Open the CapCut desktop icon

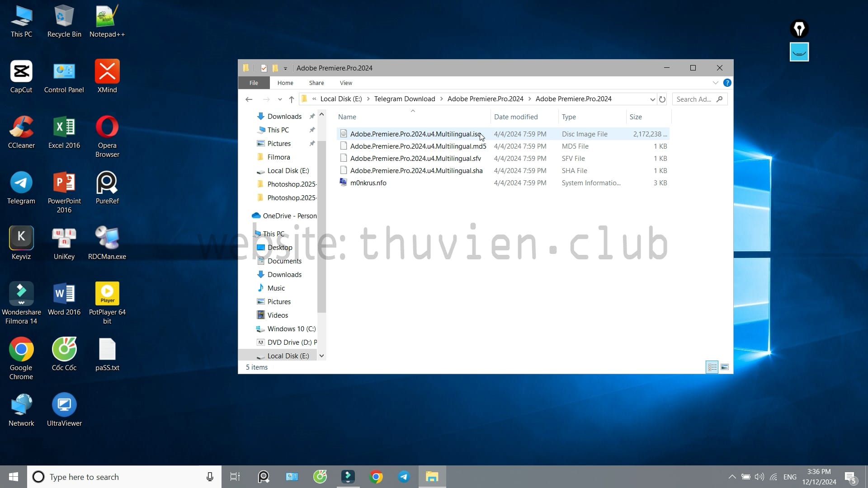coord(21,76)
